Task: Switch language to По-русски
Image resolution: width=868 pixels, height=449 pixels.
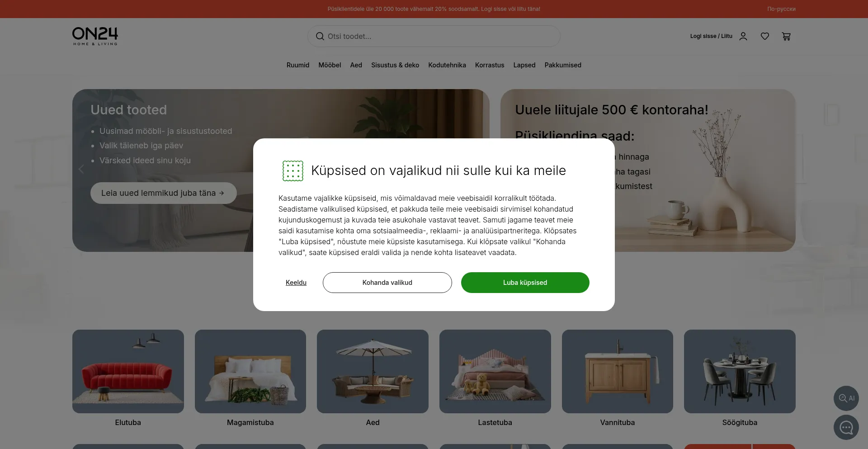Action: pyautogui.click(x=781, y=9)
